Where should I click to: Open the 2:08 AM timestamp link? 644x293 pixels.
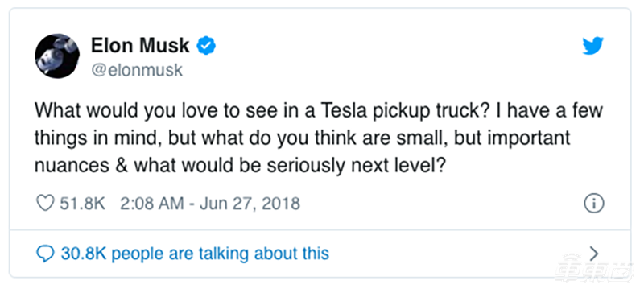[152, 204]
